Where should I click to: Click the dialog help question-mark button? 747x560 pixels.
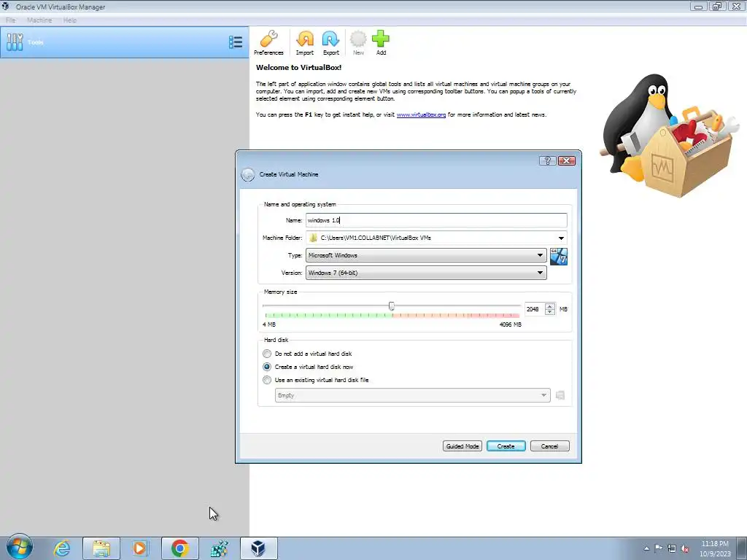coord(547,160)
